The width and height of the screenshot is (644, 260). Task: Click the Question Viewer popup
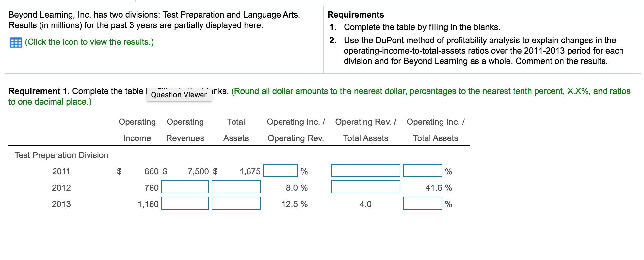pos(179,95)
